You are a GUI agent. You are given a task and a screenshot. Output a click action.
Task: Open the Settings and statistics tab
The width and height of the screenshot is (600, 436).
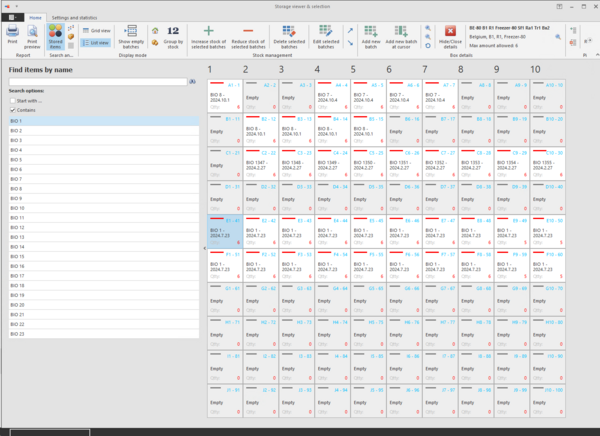tap(75, 18)
